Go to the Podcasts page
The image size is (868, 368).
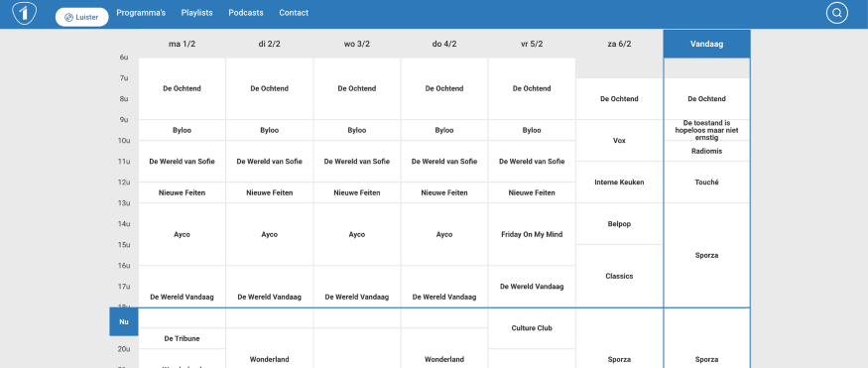(x=246, y=13)
